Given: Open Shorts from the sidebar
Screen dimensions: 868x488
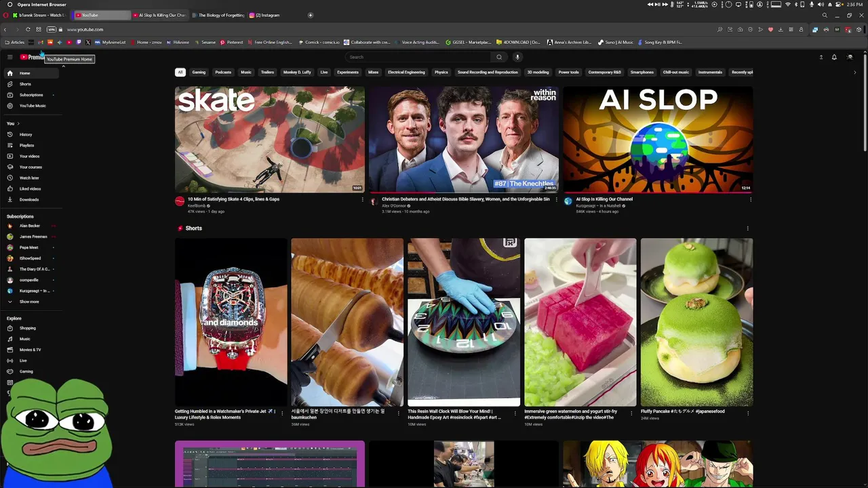Looking at the screenshot, I should [x=31, y=84].
